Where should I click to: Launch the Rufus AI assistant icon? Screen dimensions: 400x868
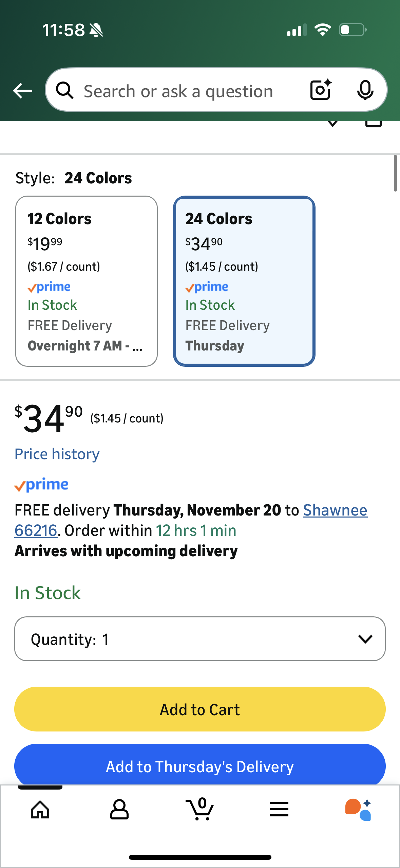click(x=358, y=810)
